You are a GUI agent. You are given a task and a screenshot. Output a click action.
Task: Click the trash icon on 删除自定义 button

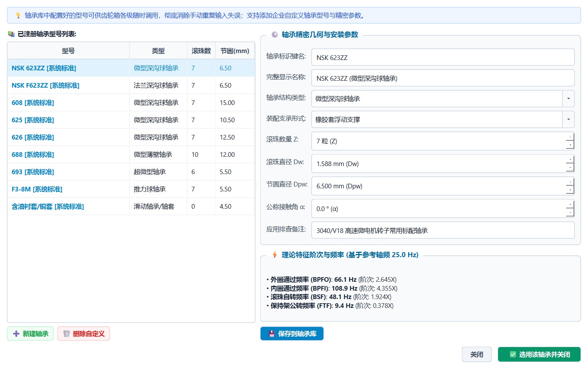pos(66,334)
